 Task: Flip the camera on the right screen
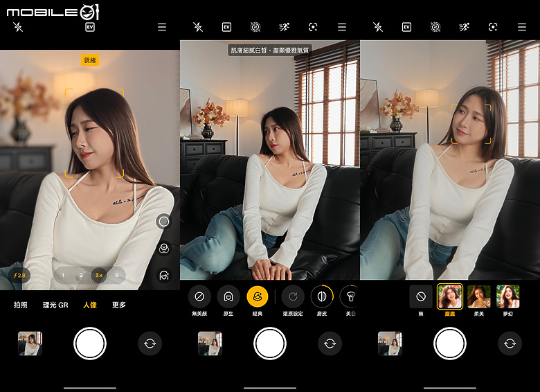510,344
